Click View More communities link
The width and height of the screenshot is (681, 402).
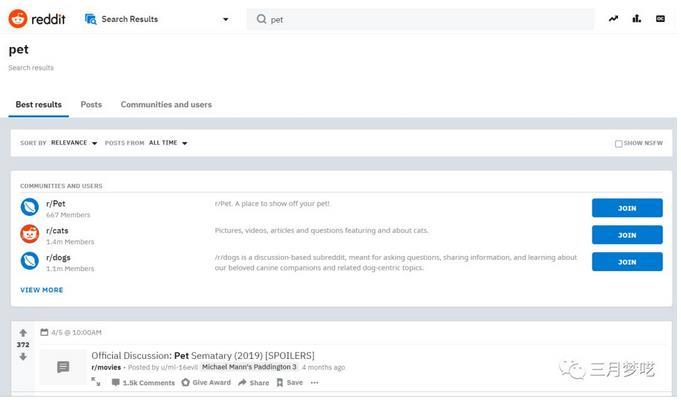pos(42,290)
